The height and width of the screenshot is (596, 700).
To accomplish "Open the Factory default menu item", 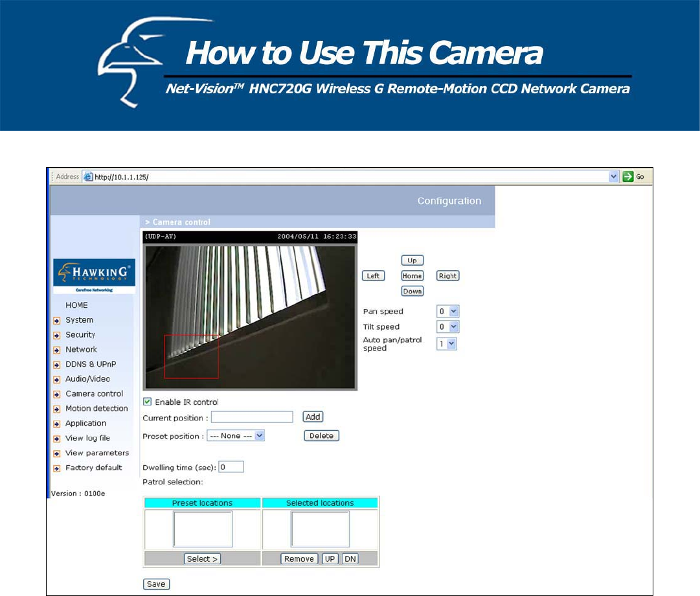I will click(x=93, y=467).
